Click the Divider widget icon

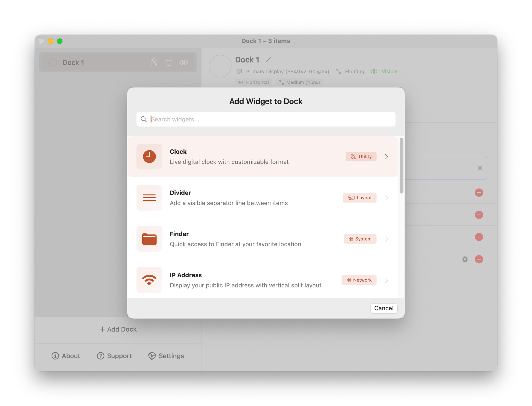pos(149,198)
